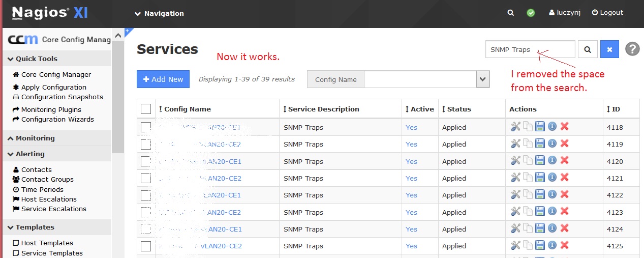Open help with the question mark icon
Screen dimensions: 644x258
click(x=632, y=49)
